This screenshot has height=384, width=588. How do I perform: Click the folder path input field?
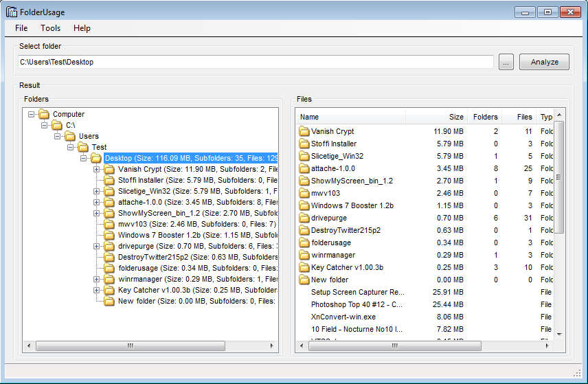tap(256, 62)
